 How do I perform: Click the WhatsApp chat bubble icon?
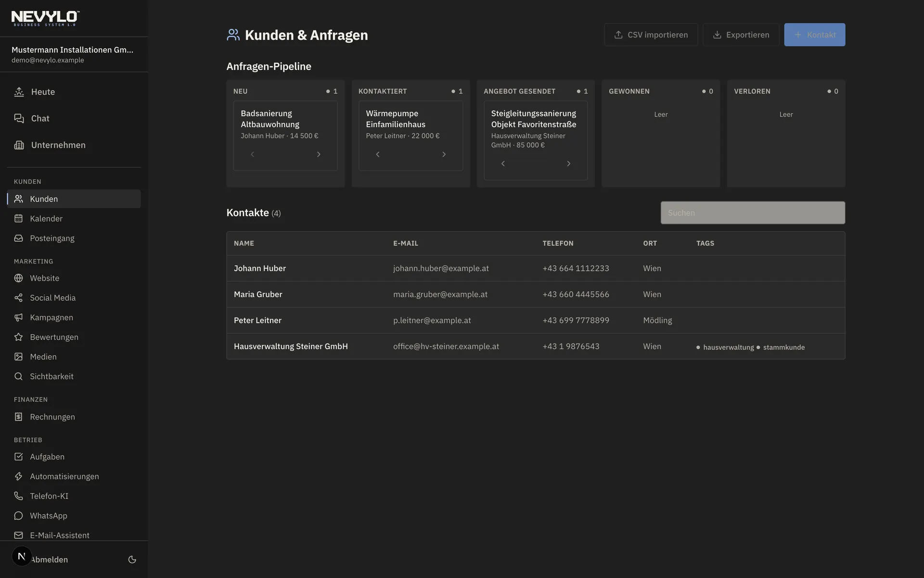pyautogui.click(x=18, y=515)
